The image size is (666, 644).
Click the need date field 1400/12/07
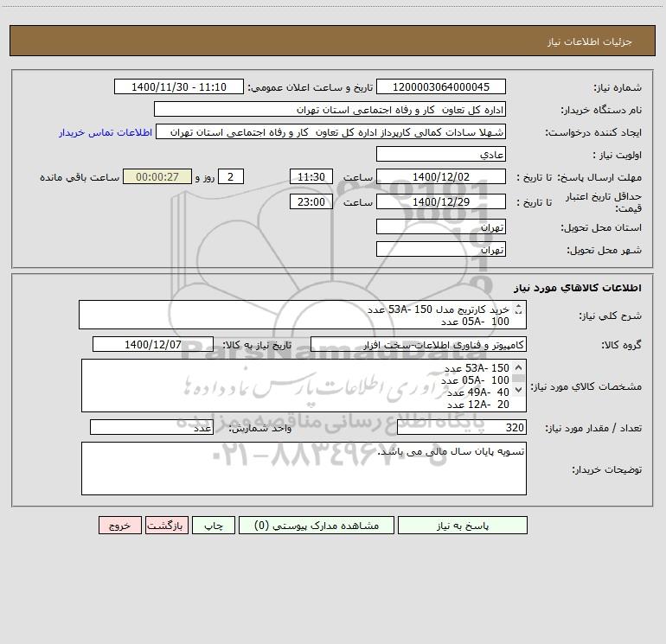coord(153,344)
